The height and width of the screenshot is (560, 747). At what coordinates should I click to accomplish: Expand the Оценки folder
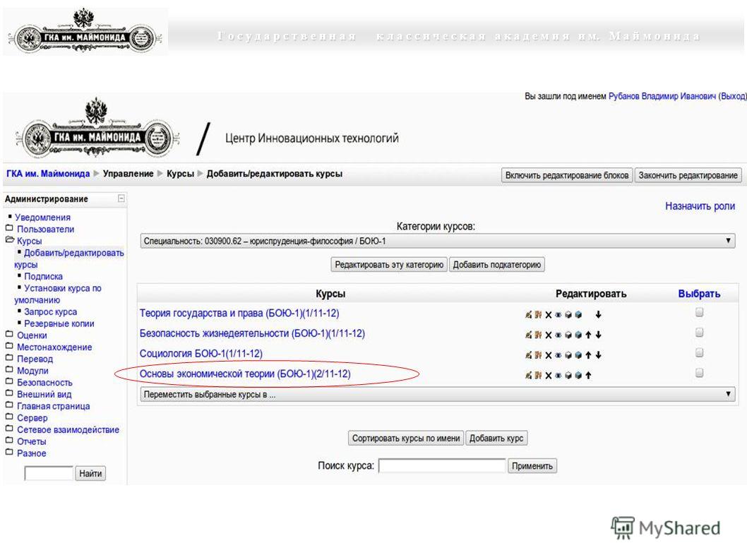coord(9,335)
